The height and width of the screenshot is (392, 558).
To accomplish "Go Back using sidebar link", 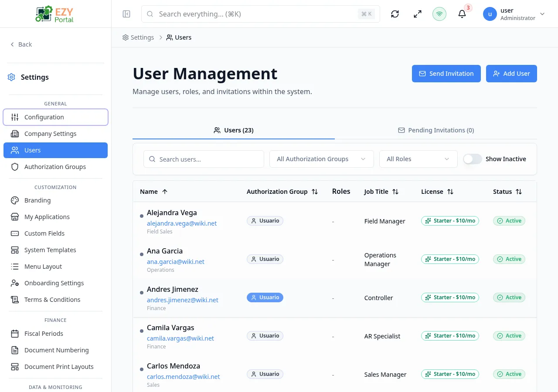I will coord(21,44).
